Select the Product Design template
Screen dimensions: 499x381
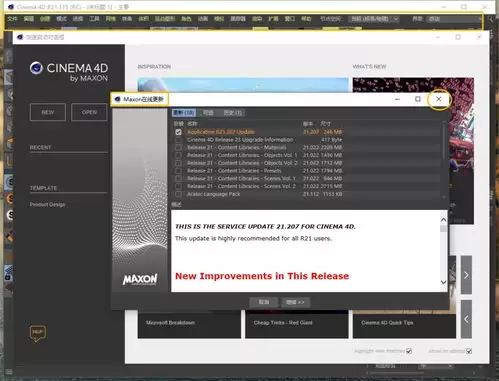(48, 204)
